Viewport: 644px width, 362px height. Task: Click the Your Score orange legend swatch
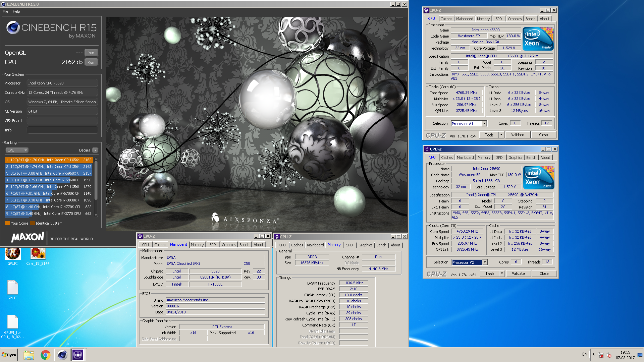click(x=7, y=223)
